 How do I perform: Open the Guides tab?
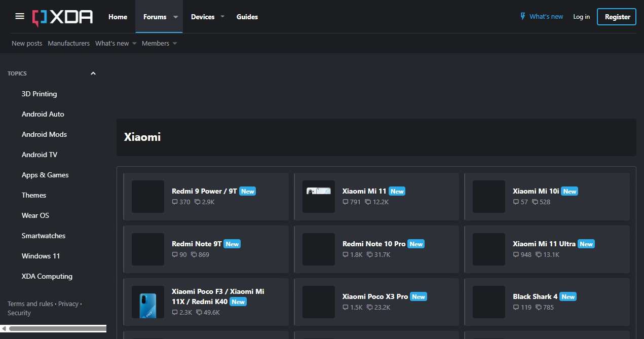[247, 17]
